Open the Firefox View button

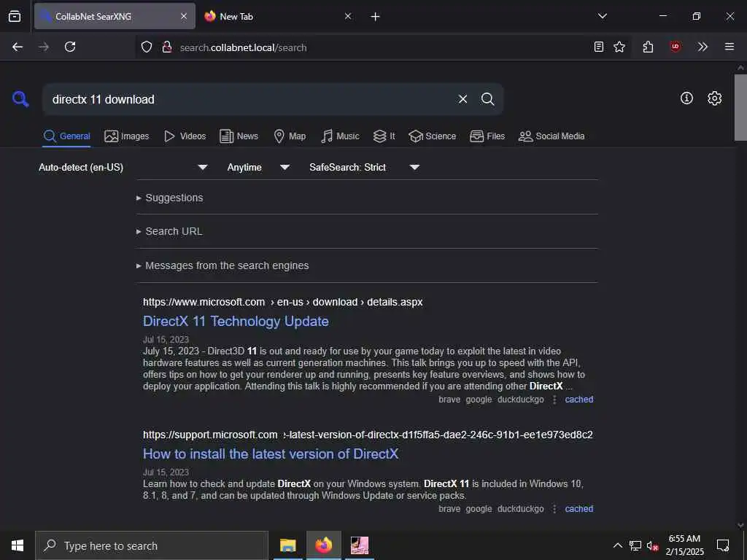click(x=15, y=16)
